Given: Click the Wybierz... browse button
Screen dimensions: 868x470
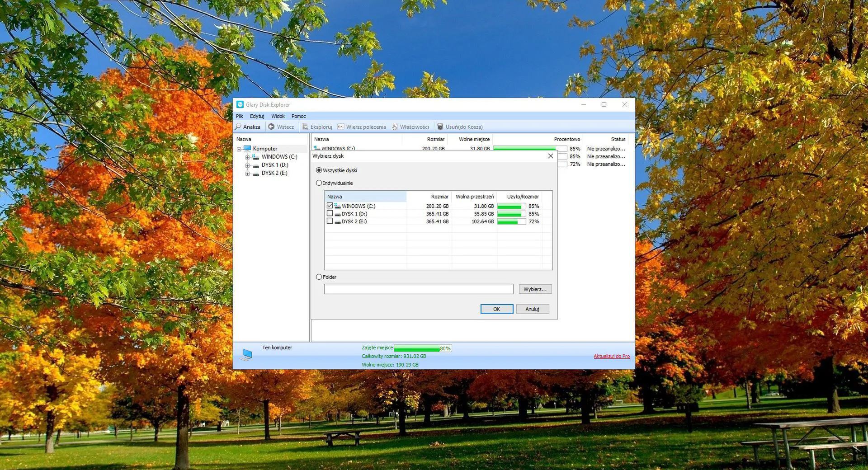Looking at the screenshot, I should (x=535, y=289).
